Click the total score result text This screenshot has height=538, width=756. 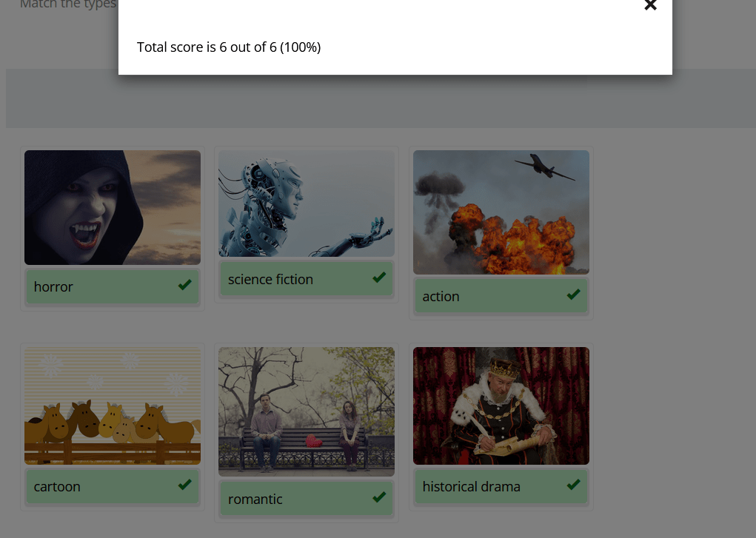point(229,47)
